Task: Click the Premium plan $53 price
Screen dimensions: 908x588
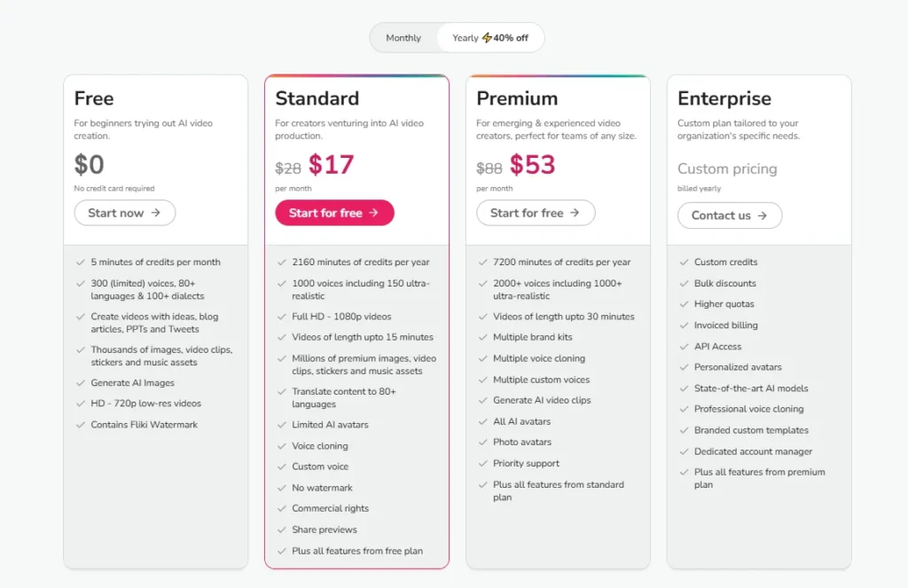Action: point(532,165)
